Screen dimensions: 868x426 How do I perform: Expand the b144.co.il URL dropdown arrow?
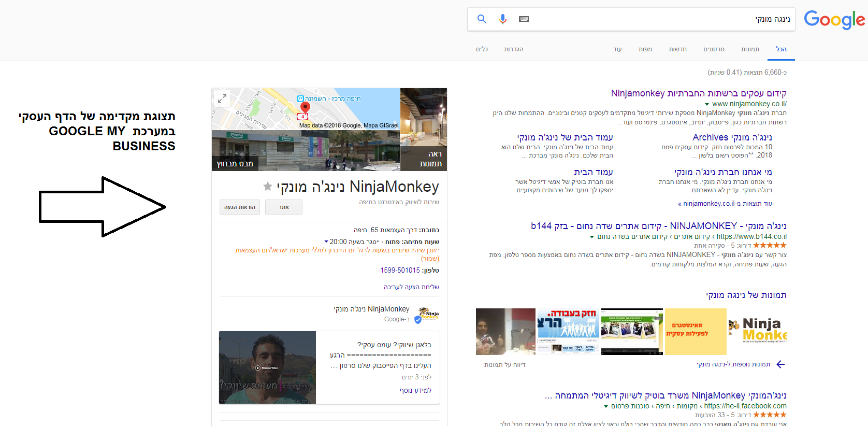tap(592, 237)
